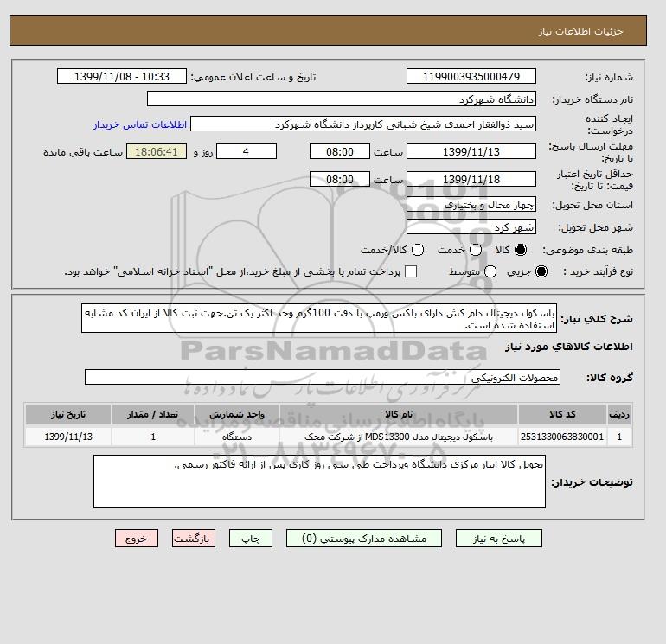Select the جزیی purchase type radio
This screenshot has width=666, height=644.
[x=541, y=271]
